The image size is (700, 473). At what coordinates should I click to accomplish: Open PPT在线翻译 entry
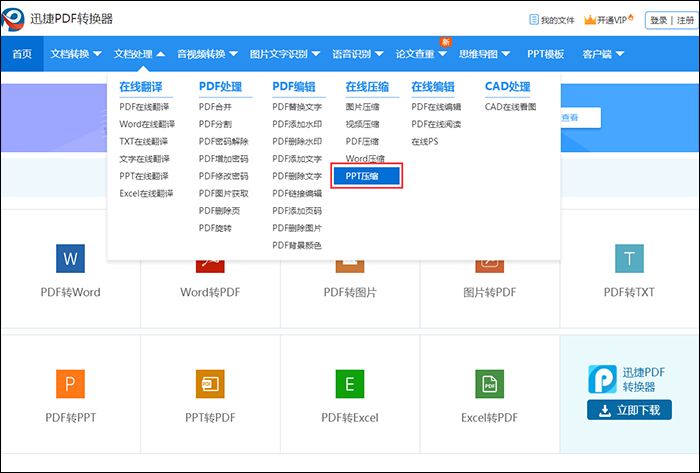coord(144,176)
